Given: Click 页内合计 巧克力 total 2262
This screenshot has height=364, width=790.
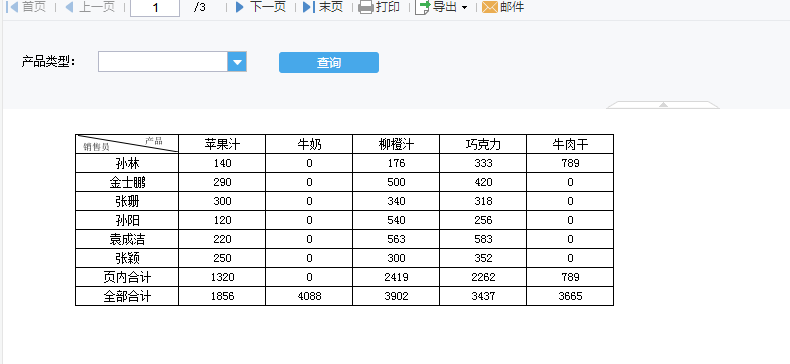Looking at the screenshot, I should (483, 277).
